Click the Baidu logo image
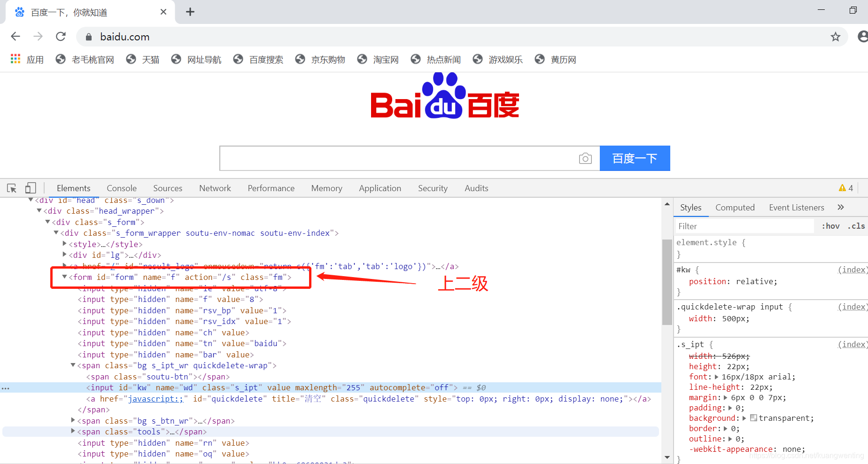This screenshot has width=868, height=464. [445, 96]
